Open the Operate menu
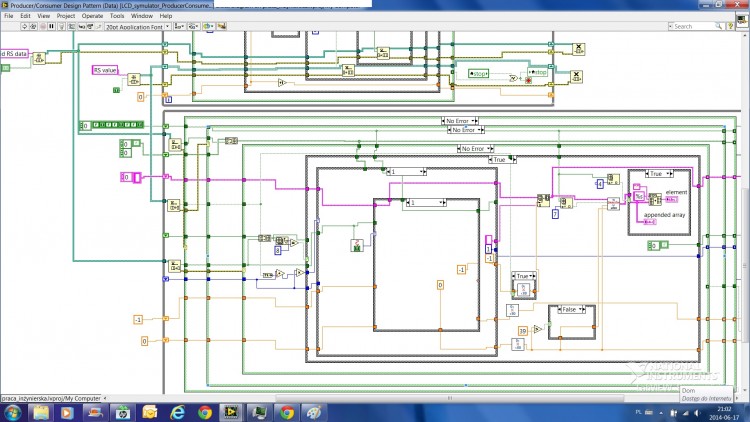 tap(92, 16)
